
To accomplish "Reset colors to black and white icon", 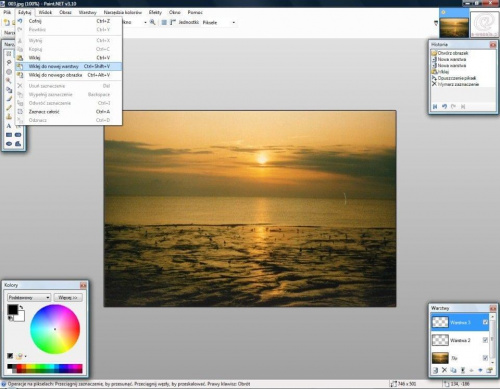I will pos(10,319).
